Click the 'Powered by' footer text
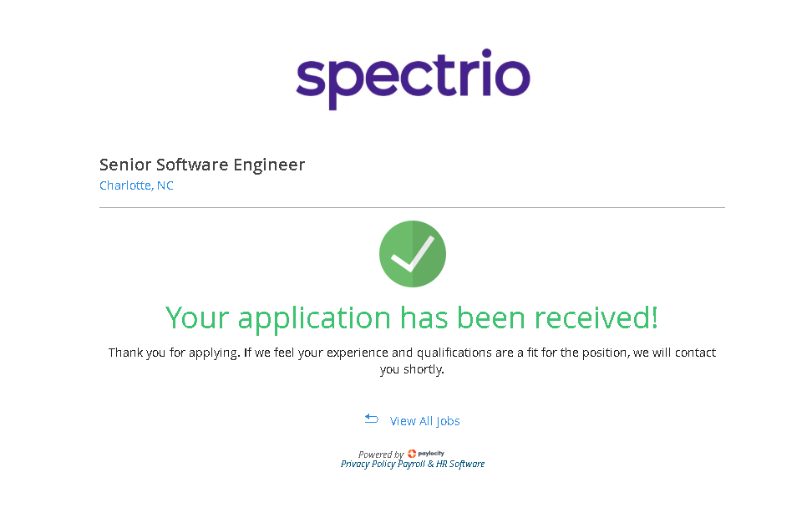 (x=381, y=455)
